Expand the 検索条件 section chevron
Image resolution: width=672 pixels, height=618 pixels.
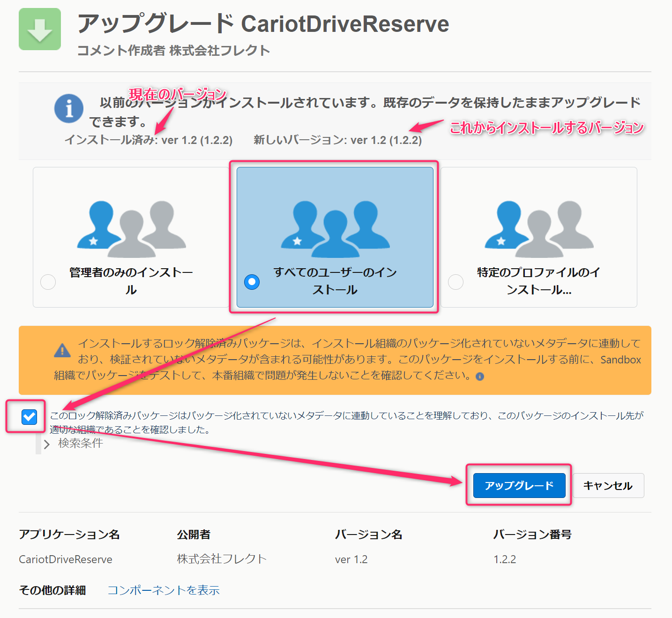click(46, 444)
